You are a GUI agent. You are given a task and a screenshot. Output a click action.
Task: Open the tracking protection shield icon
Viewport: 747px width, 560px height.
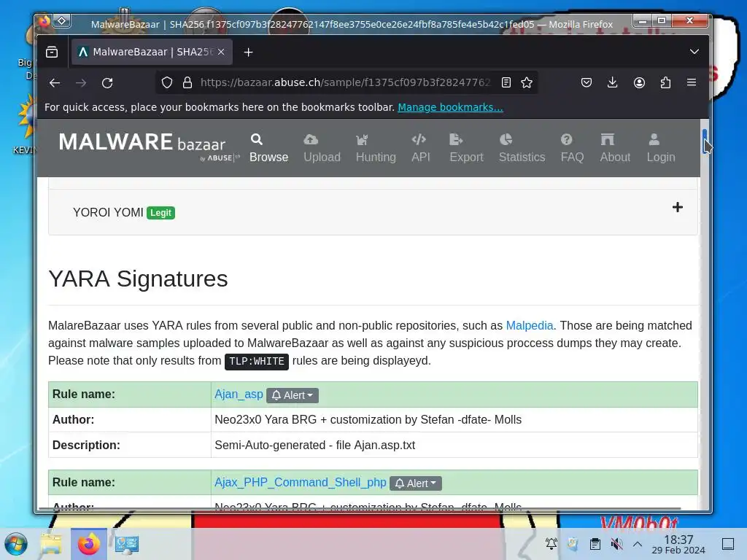click(x=167, y=83)
